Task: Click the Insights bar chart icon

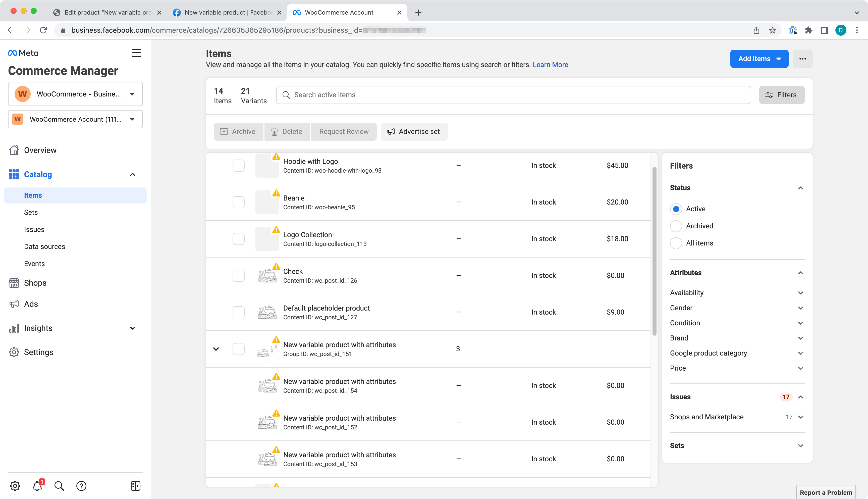Action: coord(14,328)
